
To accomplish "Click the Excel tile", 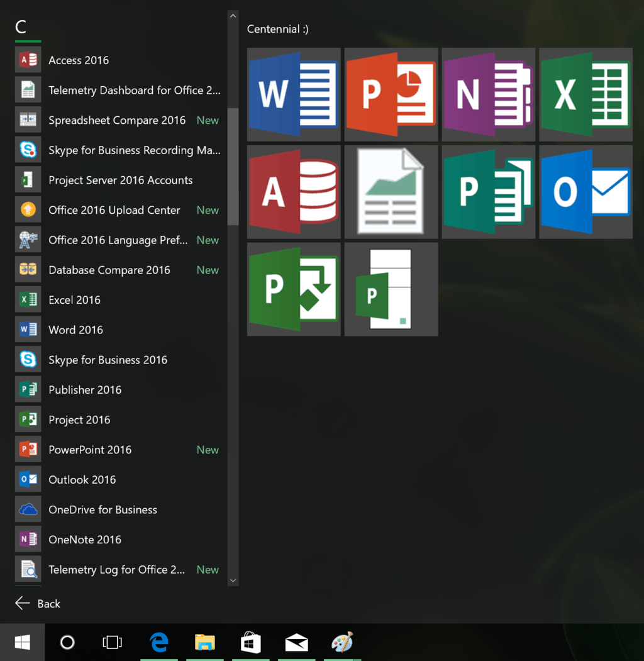I will (586, 94).
